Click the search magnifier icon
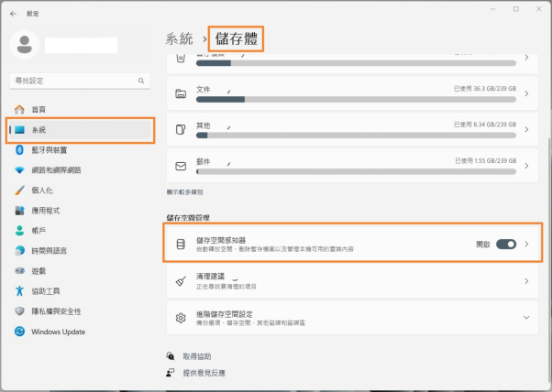The height and width of the screenshot is (392, 552). tap(141, 81)
